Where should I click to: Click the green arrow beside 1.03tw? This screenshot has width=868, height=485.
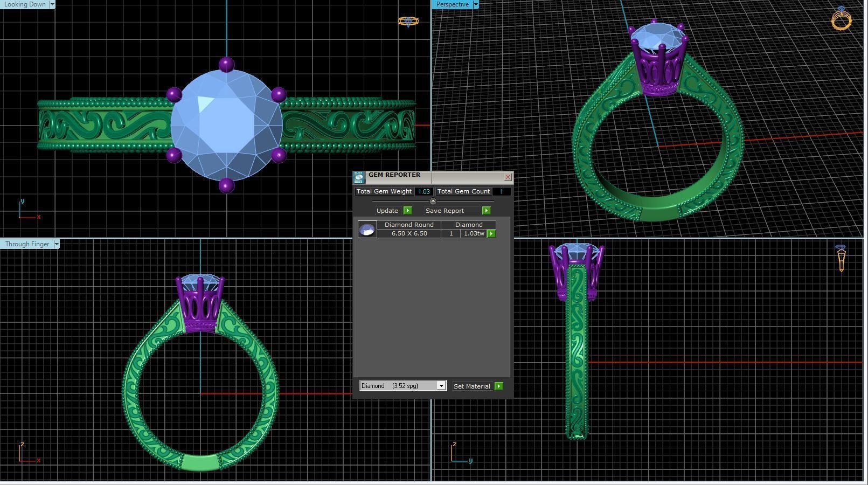491,233
